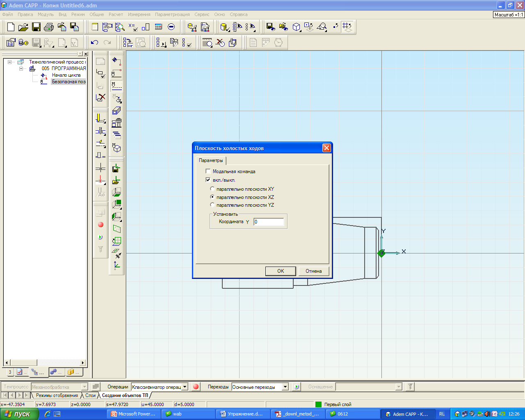The image size is (525, 420).
Task: Collapse the Технологический процесс tree node
Action: click(10, 62)
